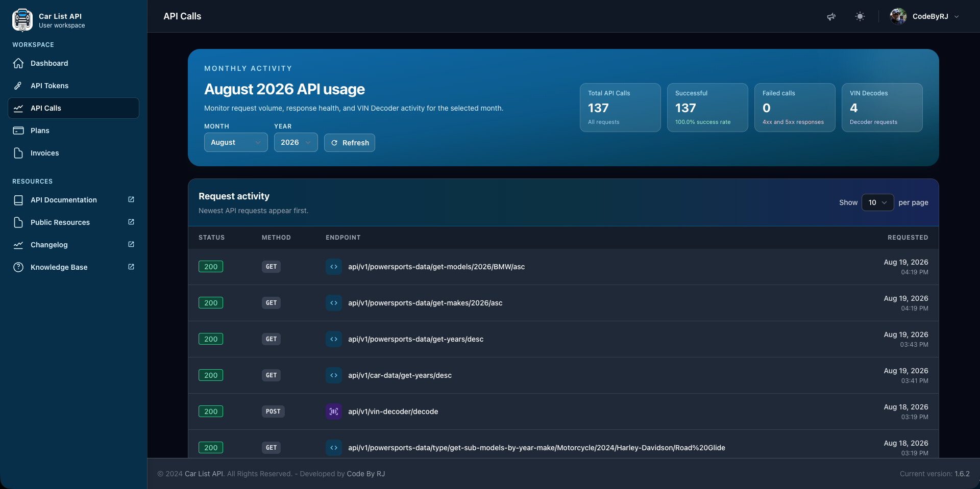Image resolution: width=980 pixels, height=489 pixels.
Task: Click the POST method badge
Action: coord(273,411)
